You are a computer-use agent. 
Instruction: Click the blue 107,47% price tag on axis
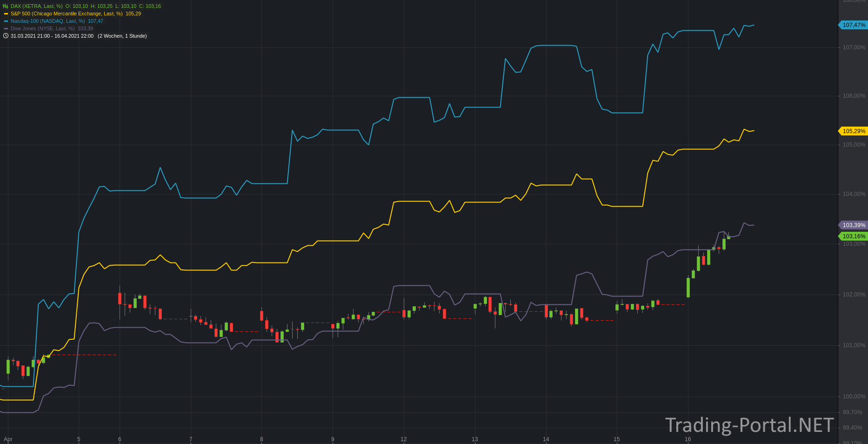pyautogui.click(x=853, y=25)
